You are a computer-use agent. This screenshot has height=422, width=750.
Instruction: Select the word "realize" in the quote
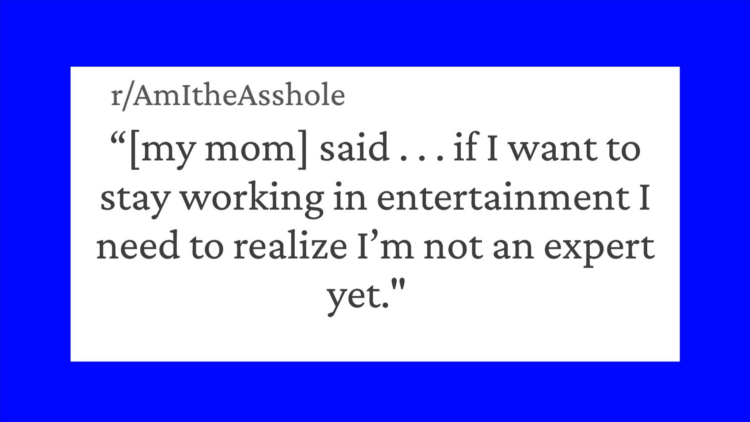[x=290, y=246]
